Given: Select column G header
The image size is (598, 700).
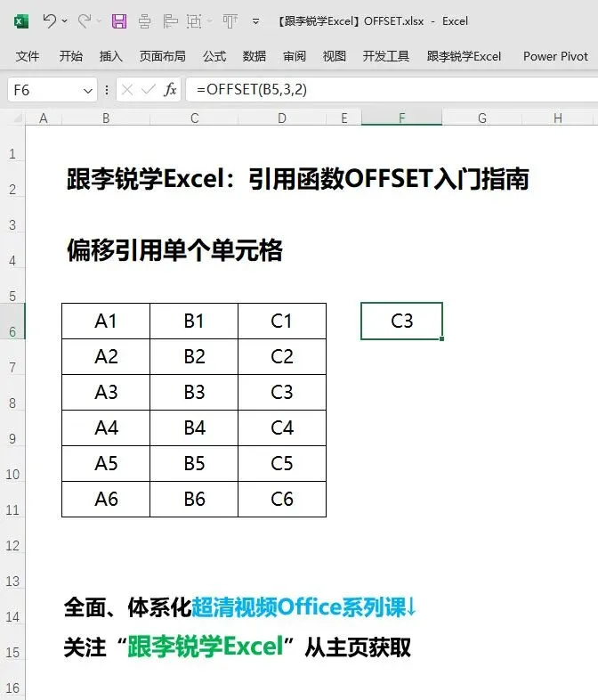Looking at the screenshot, I should pyautogui.click(x=482, y=118).
